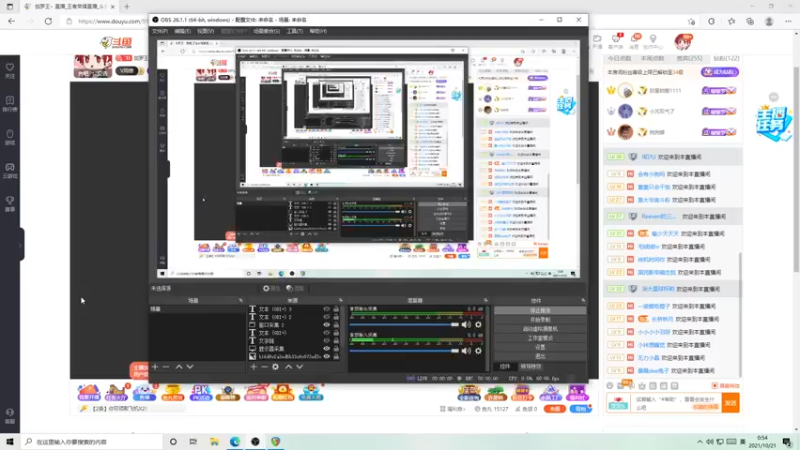The image size is (800, 450).
Task: Open settings gear of second mixer channel
Action: [478, 351]
